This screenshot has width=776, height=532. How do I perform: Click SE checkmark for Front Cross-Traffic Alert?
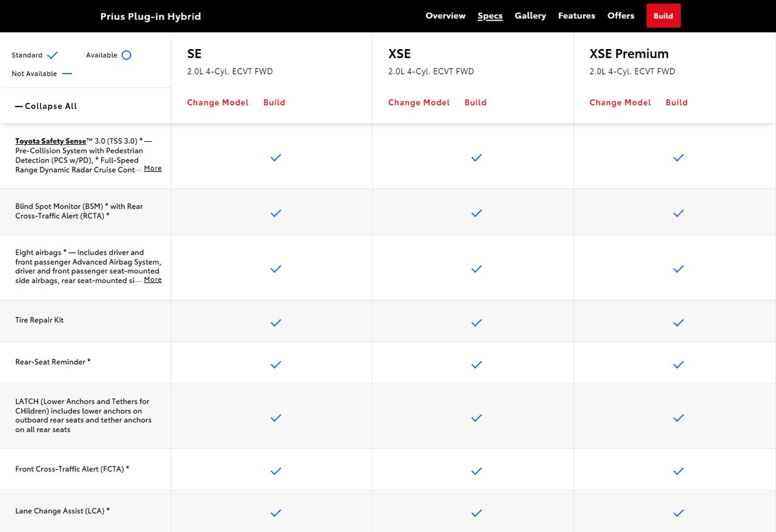[x=276, y=471]
